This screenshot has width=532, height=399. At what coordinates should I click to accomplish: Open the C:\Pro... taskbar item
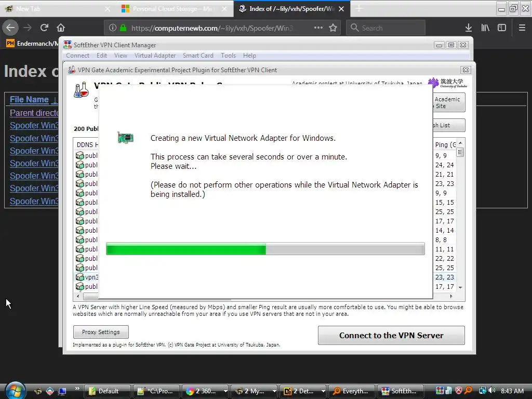[x=156, y=391]
